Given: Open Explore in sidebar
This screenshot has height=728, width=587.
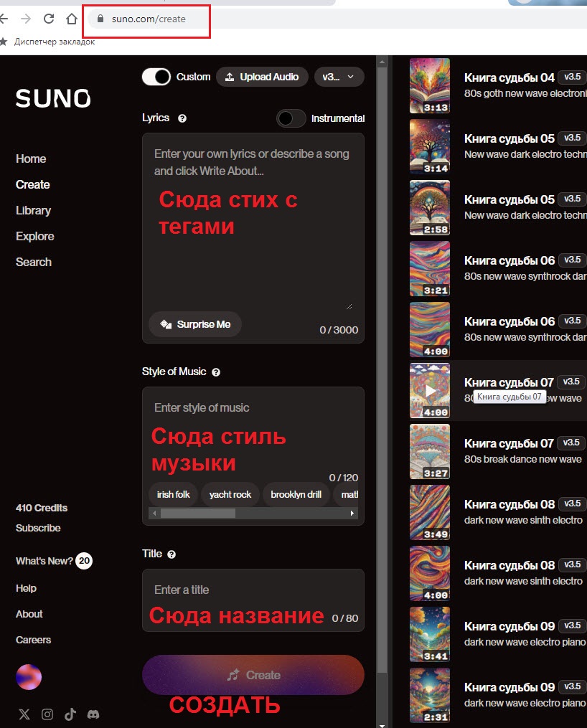Looking at the screenshot, I should click(35, 236).
